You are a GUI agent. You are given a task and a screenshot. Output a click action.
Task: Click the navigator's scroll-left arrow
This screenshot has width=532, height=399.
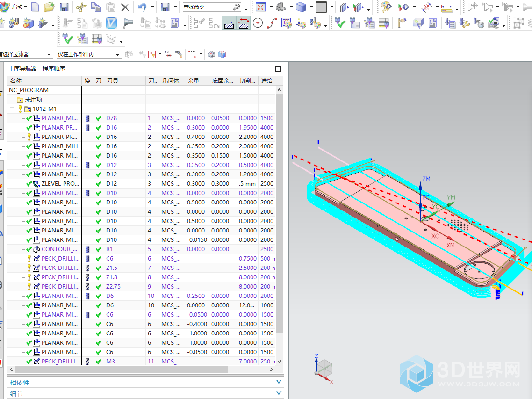(12, 369)
